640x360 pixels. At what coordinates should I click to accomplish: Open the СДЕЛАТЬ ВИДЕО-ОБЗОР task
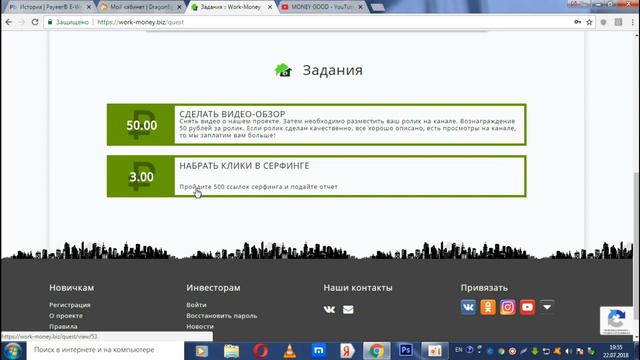[x=316, y=124]
